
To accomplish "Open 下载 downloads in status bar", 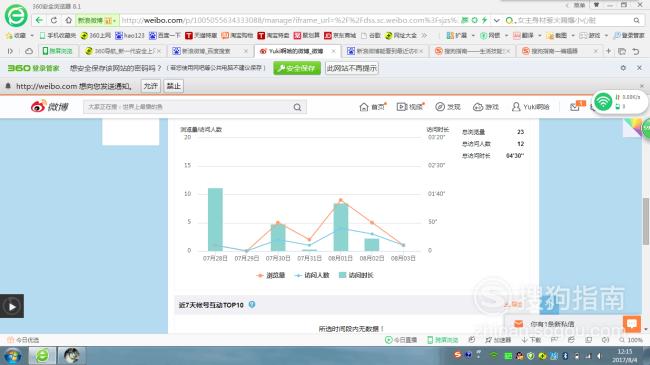I will point(531,340).
